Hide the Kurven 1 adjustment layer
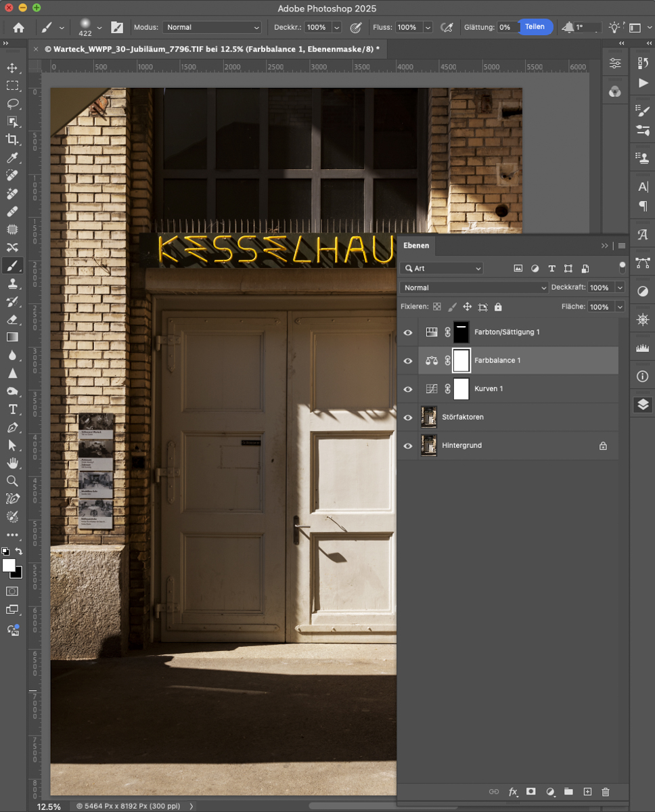655x812 pixels. 408,388
